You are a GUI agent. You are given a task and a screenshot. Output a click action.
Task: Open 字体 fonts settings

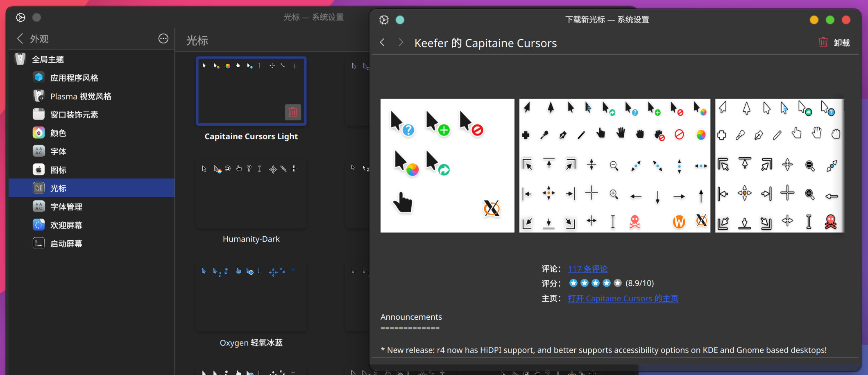[92, 151]
